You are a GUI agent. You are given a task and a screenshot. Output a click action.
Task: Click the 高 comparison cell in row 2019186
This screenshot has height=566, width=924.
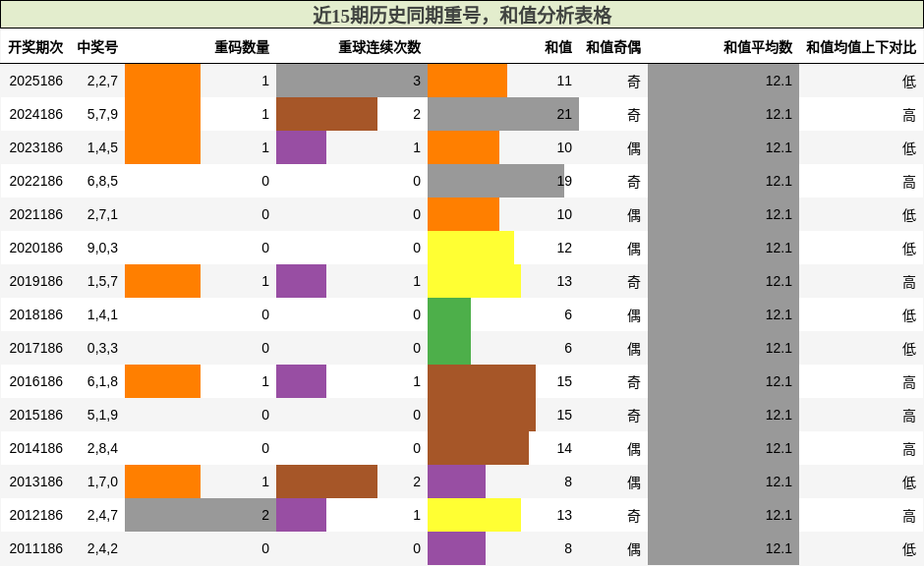pyautogui.click(x=909, y=282)
